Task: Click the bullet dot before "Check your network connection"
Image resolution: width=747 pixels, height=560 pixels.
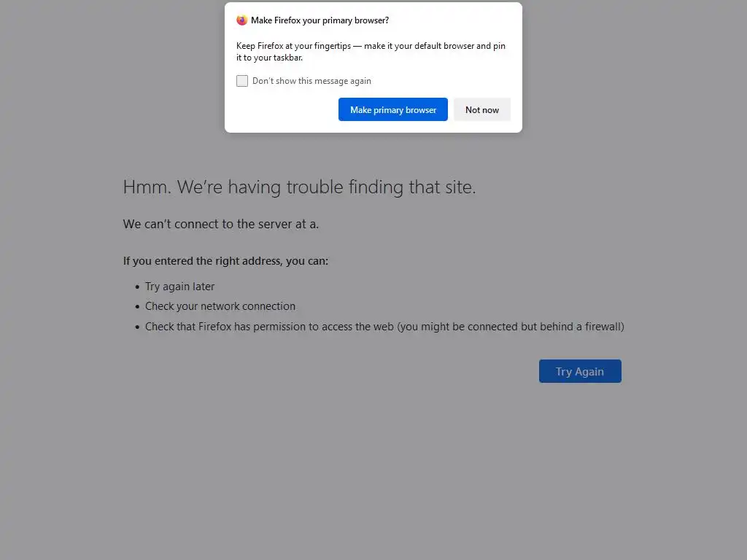Action: point(137,307)
